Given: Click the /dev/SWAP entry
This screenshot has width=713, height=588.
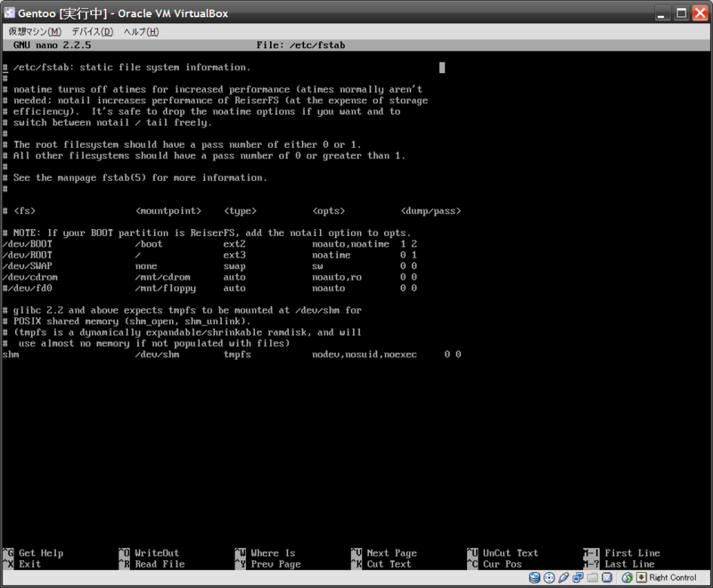Looking at the screenshot, I should click(28, 265).
